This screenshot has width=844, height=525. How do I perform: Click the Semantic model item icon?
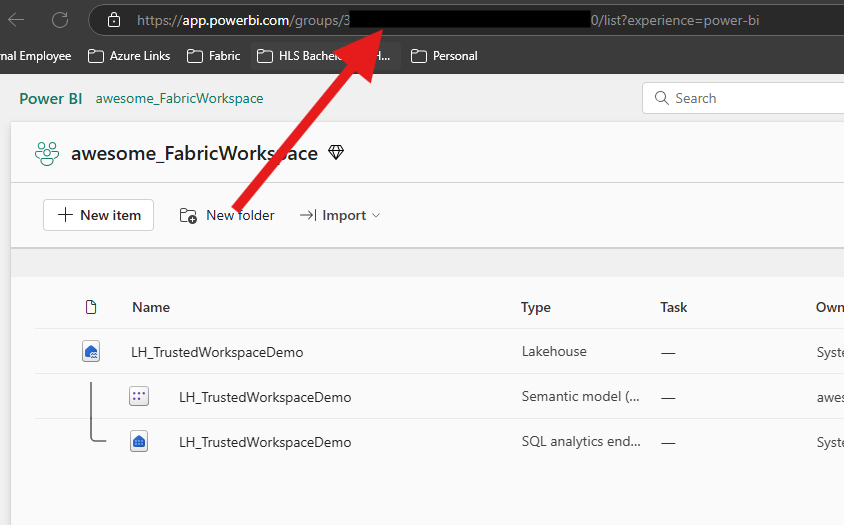pos(139,397)
